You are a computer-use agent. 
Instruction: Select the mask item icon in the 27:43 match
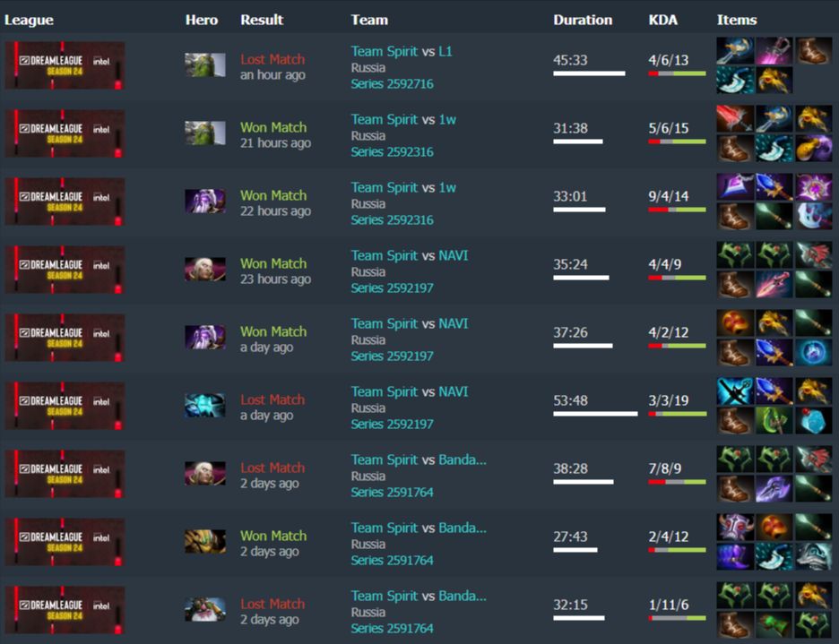tap(735, 527)
